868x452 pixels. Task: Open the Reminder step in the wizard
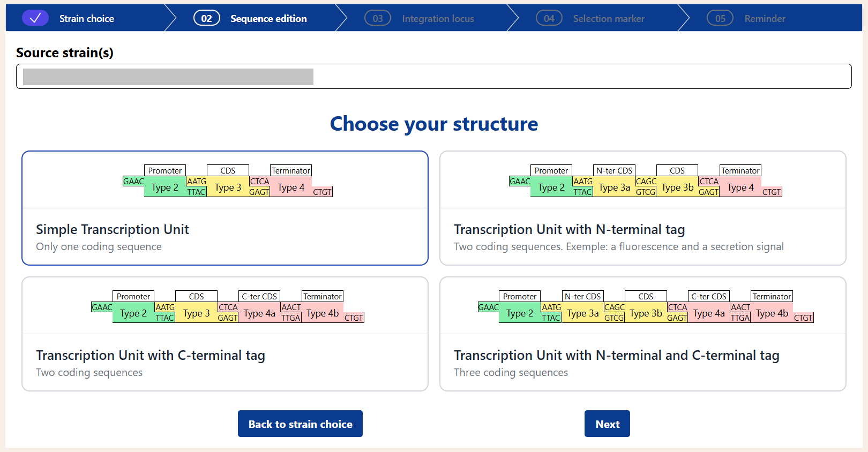coord(765,18)
